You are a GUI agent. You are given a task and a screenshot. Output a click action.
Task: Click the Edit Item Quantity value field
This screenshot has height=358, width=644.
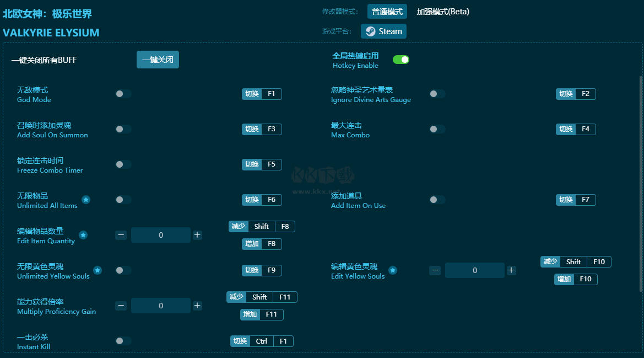[x=161, y=235]
